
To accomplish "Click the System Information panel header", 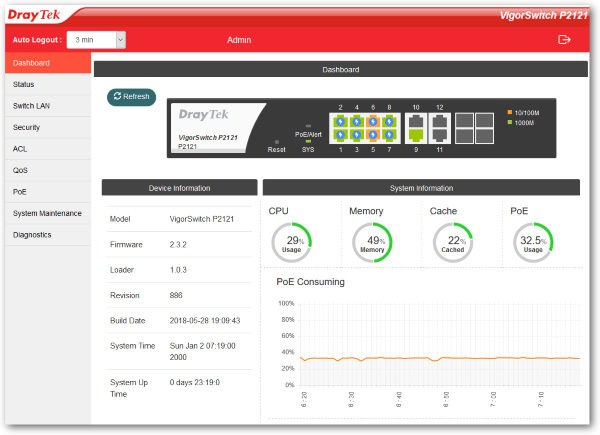I will point(421,188).
